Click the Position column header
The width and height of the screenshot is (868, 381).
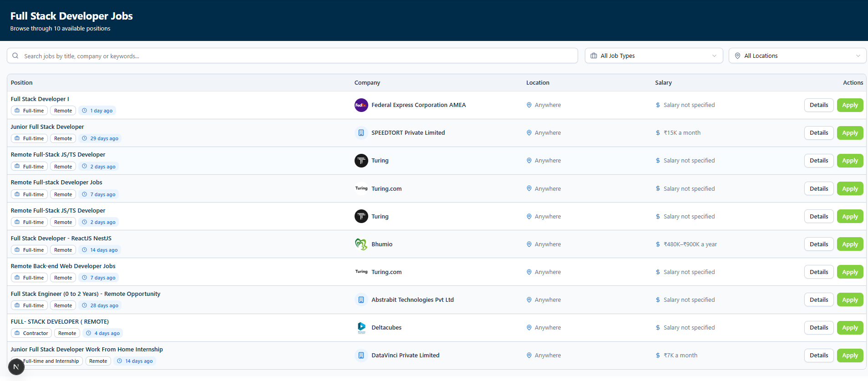pyautogui.click(x=21, y=83)
